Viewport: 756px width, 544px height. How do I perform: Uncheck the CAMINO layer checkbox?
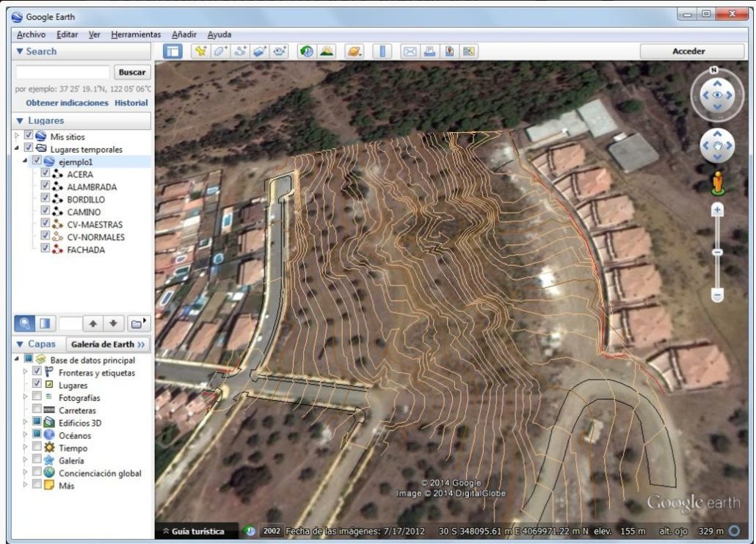(46, 211)
